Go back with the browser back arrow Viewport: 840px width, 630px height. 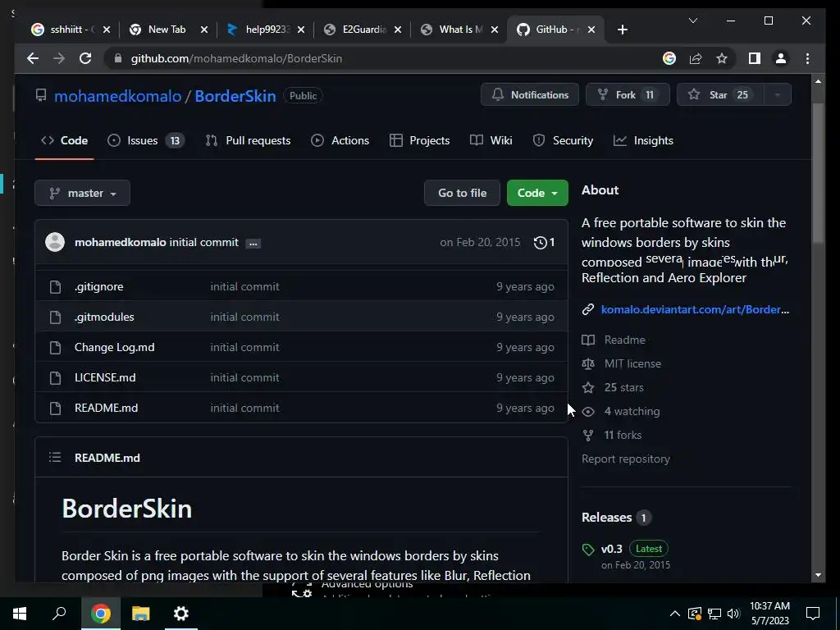coord(33,58)
